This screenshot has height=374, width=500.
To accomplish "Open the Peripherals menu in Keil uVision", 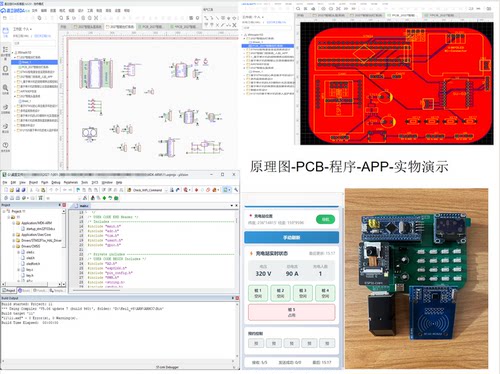I will click(x=71, y=182).
